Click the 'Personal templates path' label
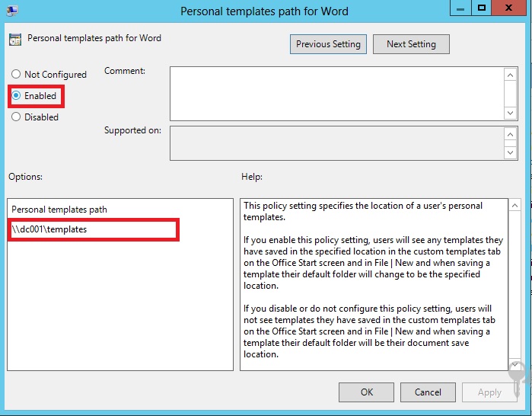The image size is (532, 416). 59,210
